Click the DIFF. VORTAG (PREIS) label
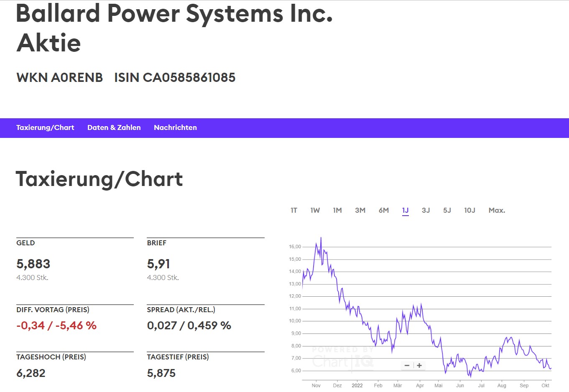Viewport: 569px width, 392px height. click(x=53, y=310)
